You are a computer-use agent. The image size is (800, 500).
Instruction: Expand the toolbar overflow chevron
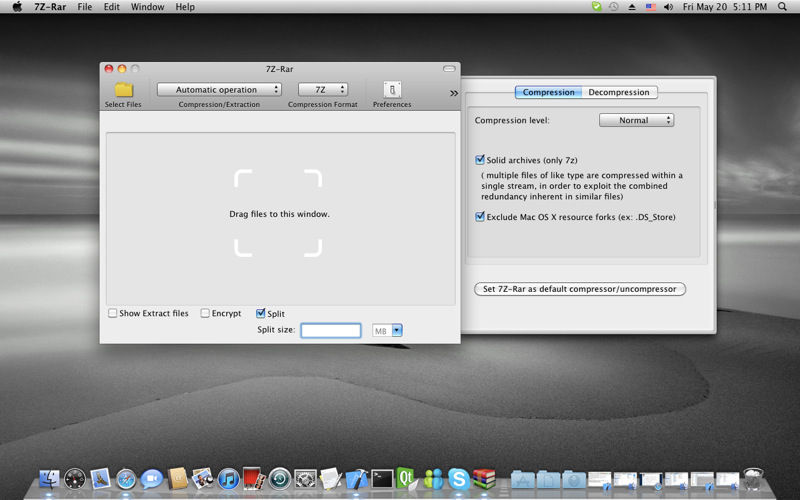[454, 93]
